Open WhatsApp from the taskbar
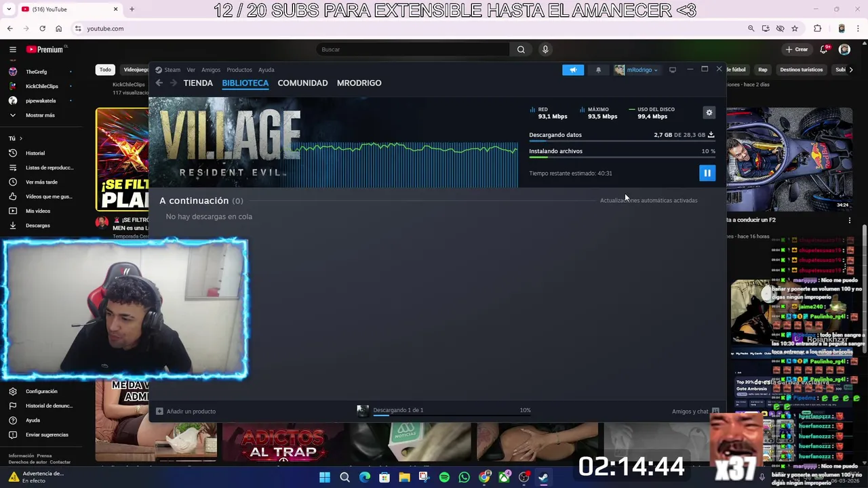 (x=464, y=477)
